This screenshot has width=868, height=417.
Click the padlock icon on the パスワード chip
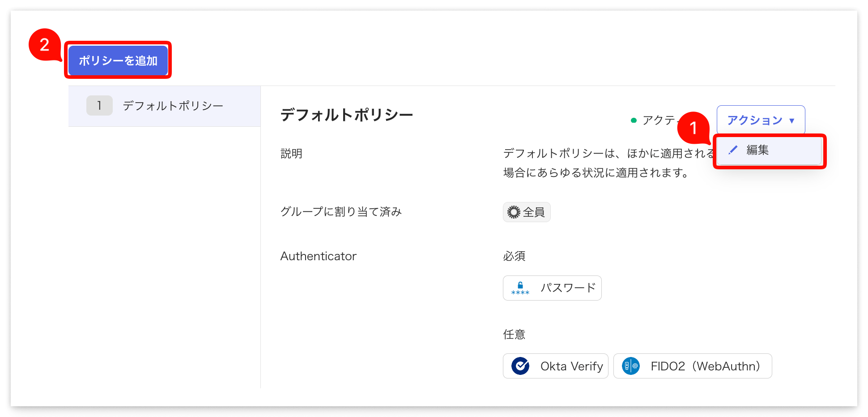coord(520,288)
